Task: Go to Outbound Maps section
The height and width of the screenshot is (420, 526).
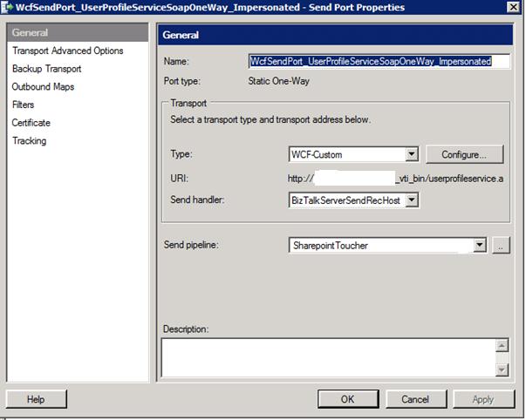Action: click(x=43, y=87)
